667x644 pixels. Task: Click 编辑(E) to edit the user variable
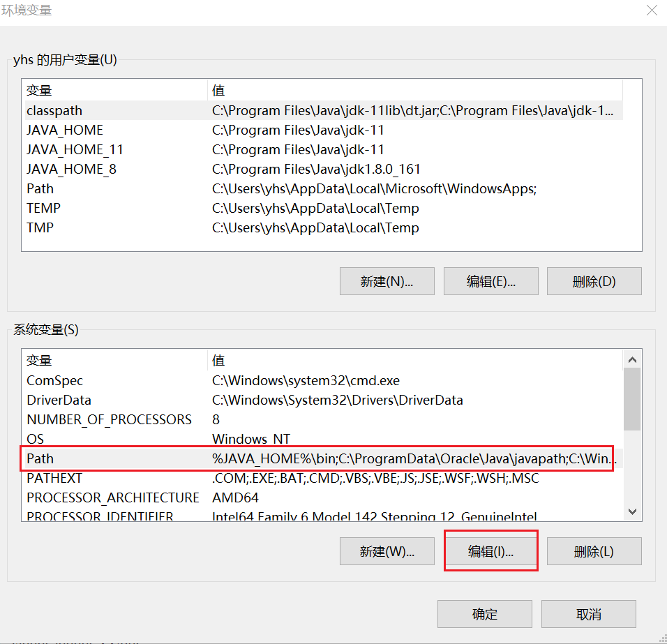point(490,281)
